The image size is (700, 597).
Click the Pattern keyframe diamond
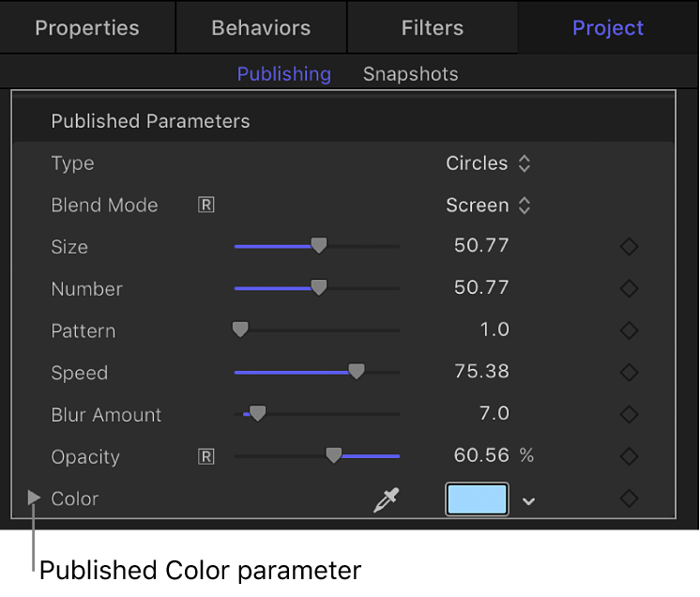coord(629,330)
